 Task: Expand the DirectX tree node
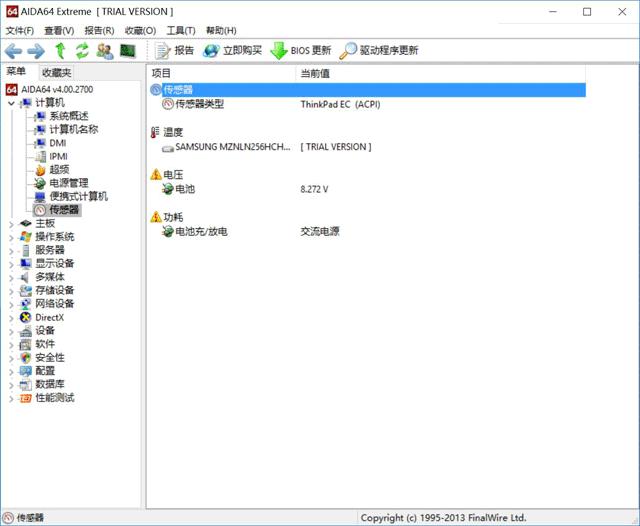click(11, 318)
